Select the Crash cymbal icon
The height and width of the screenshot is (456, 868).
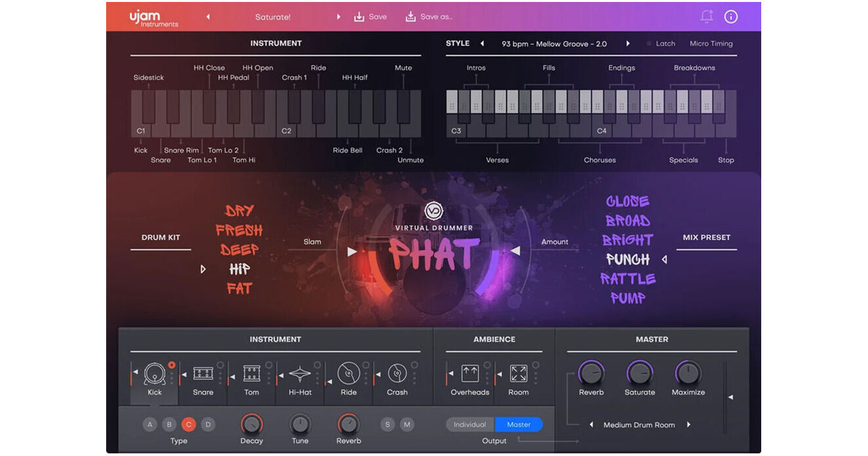397,373
